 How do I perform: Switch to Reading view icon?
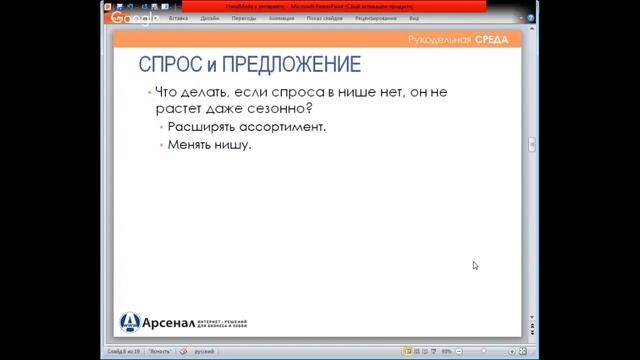425,351
